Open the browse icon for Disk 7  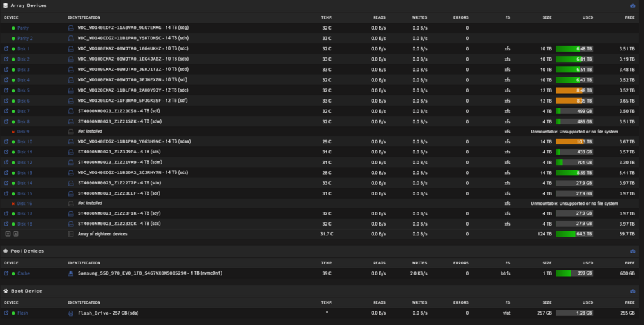[x=6, y=111]
